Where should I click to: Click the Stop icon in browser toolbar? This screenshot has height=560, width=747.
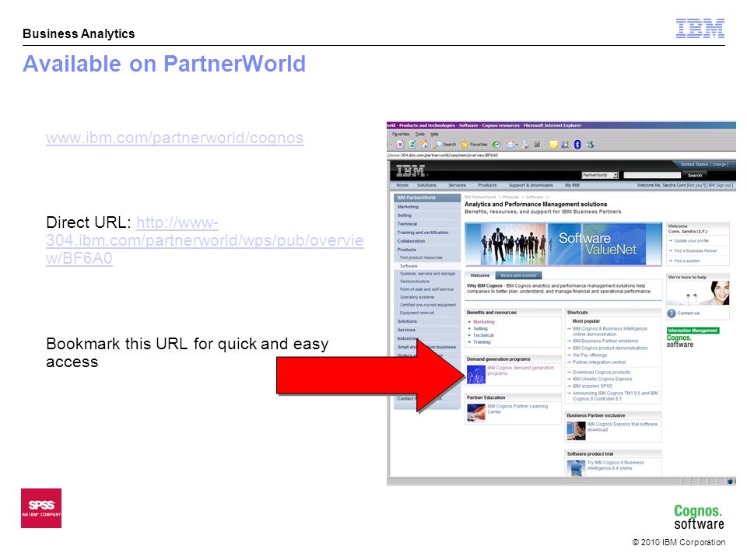tap(400, 145)
